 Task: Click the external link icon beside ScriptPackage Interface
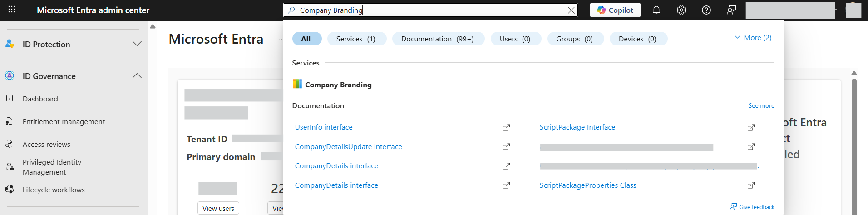point(751,128)
